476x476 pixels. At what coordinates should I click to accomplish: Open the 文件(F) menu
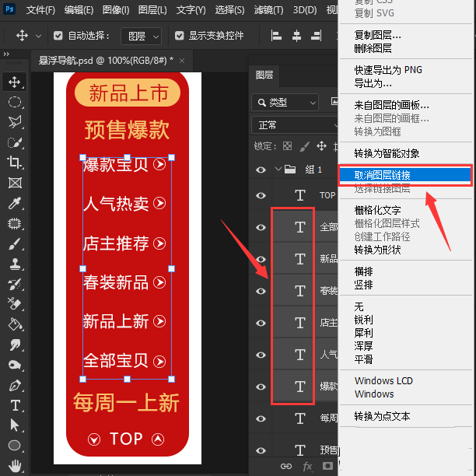click(40, 10)
